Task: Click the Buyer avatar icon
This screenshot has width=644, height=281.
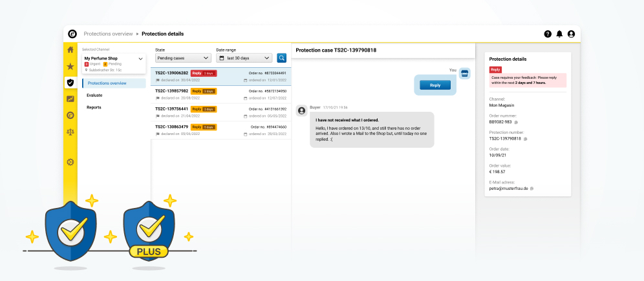Action: (301, 110)
